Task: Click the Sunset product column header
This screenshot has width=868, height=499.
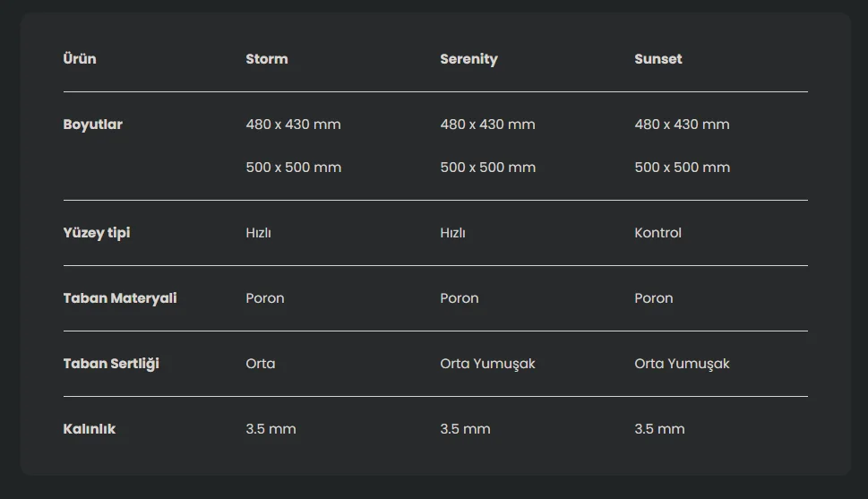Action: (x=657, y=59)
